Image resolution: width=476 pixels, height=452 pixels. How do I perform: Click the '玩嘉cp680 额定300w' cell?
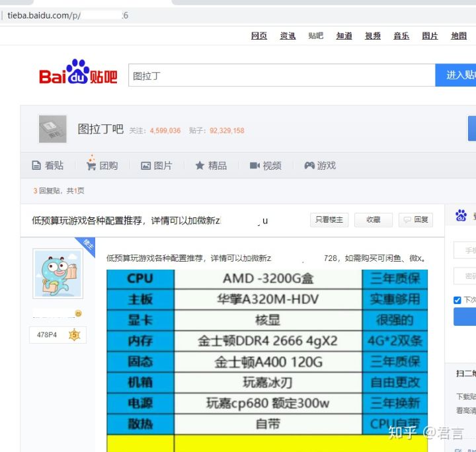click(268, 404)
